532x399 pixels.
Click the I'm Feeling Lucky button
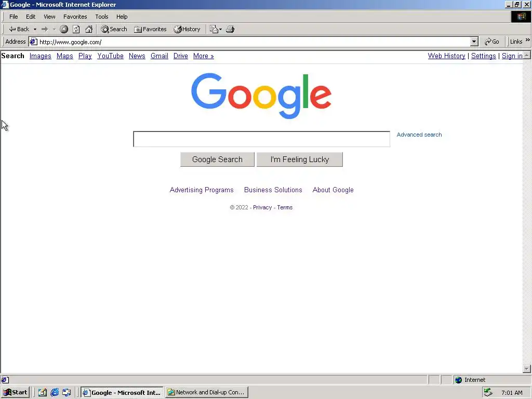[x=300, y=159]
